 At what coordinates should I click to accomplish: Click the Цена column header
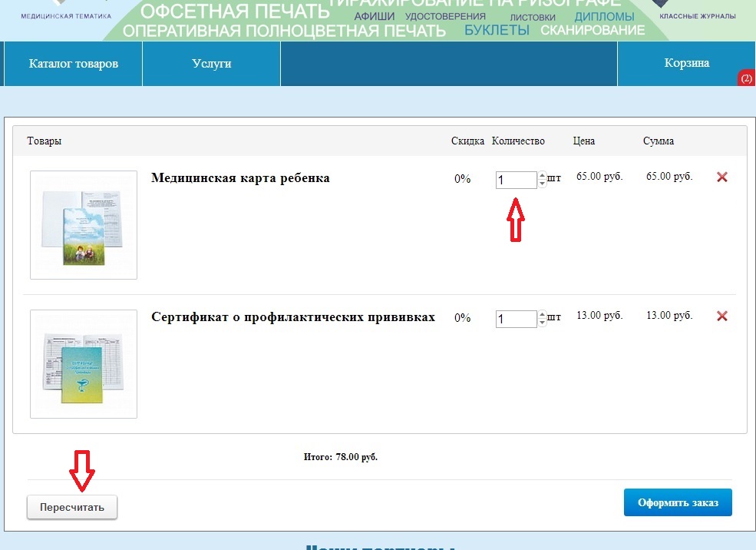(x=584, y=141)
